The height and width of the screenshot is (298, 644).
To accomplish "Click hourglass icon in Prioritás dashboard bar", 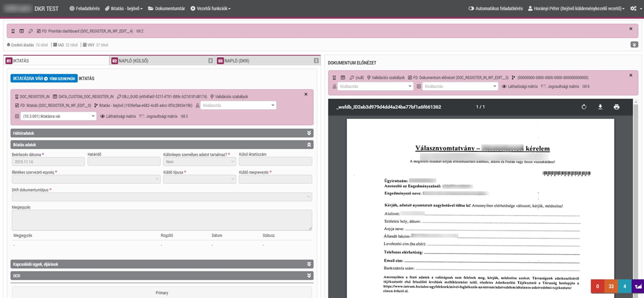I will [13, 31].
